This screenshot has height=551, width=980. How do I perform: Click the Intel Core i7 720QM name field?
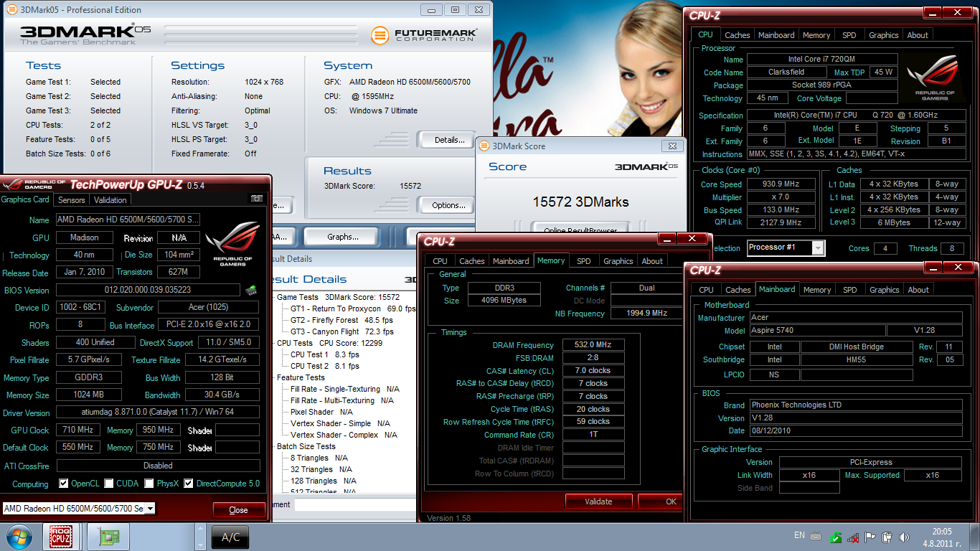click(822, 59)
